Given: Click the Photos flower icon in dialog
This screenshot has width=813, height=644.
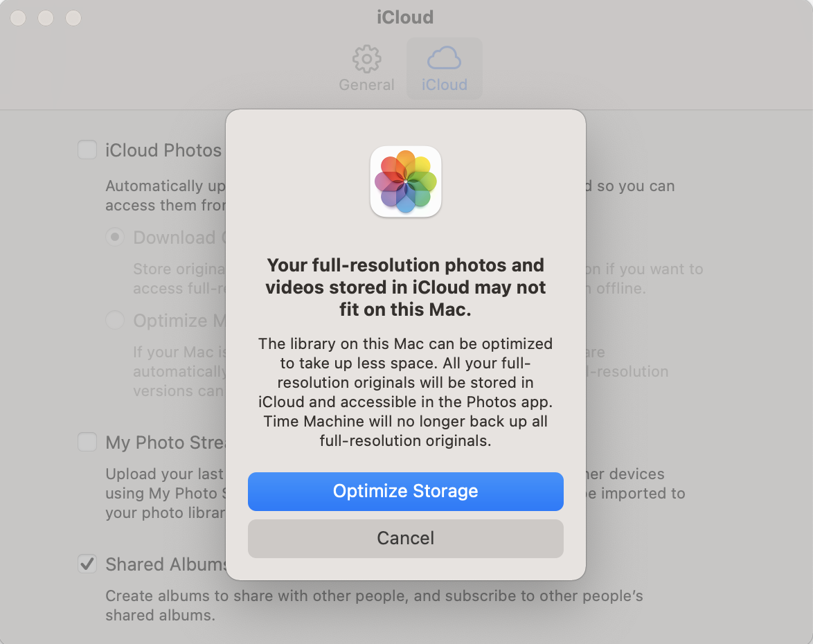Looking at the screenshot, I should click(406, 181).
